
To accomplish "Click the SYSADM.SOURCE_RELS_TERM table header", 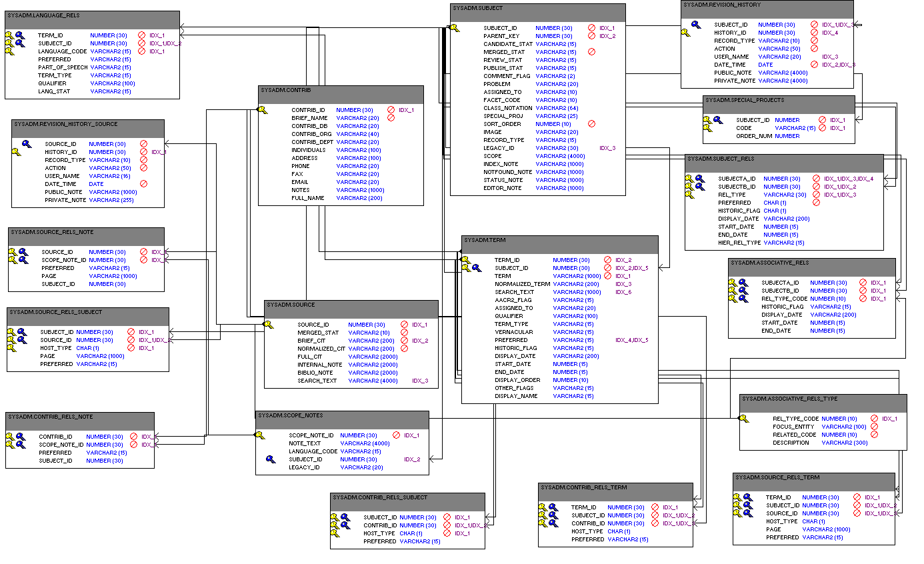I will (x=814, y=481).
